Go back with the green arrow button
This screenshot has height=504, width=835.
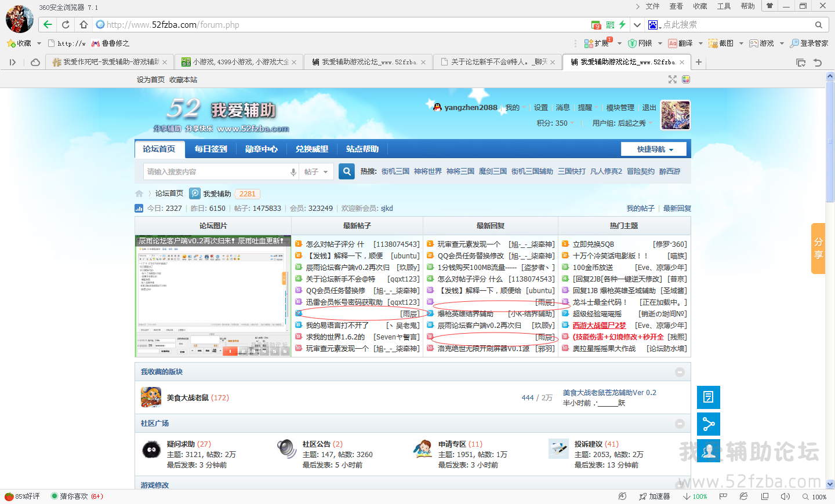[48, 24]
